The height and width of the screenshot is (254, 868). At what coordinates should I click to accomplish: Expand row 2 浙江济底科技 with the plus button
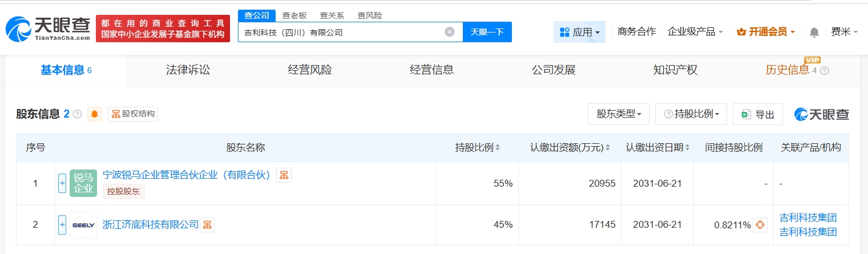(62, 225)
